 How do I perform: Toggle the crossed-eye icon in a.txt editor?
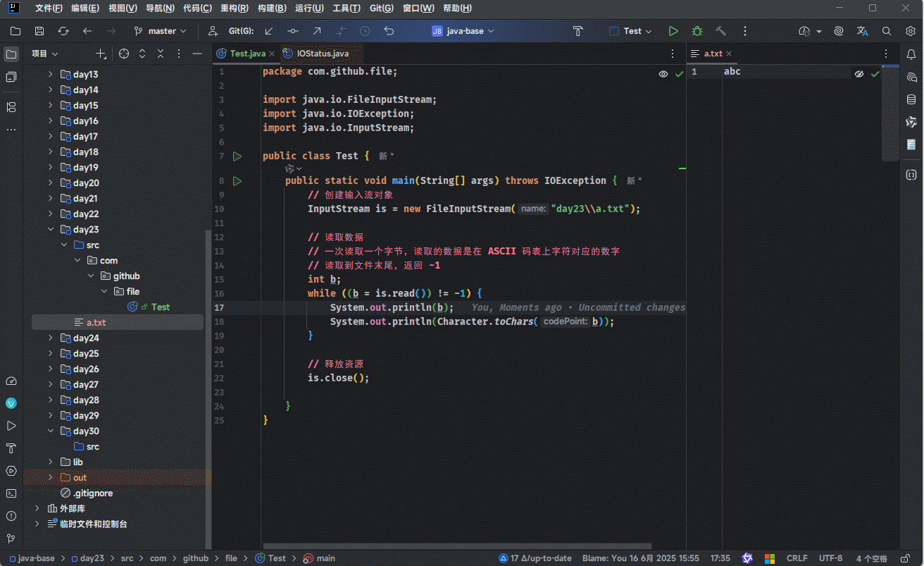[x=859, y=74]
